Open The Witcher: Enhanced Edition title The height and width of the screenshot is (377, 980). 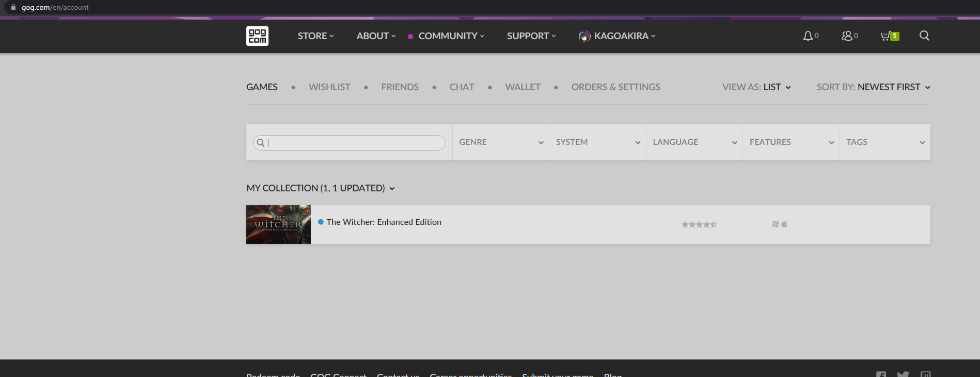[x=384, y=222]
